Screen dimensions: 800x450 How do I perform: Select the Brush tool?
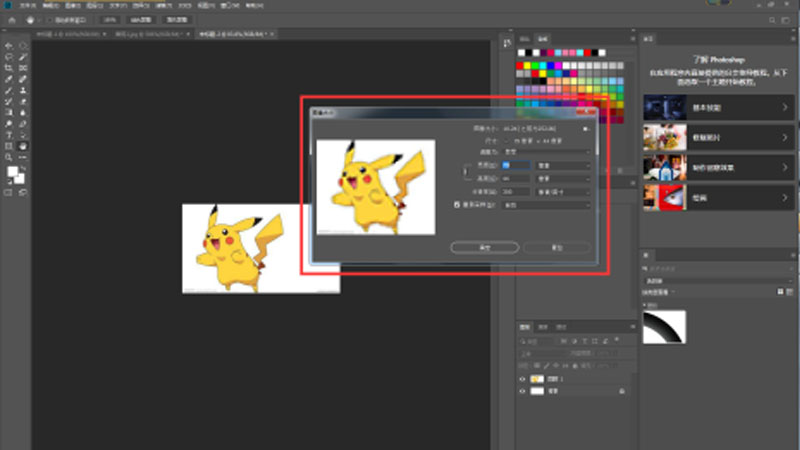point(9,91)
